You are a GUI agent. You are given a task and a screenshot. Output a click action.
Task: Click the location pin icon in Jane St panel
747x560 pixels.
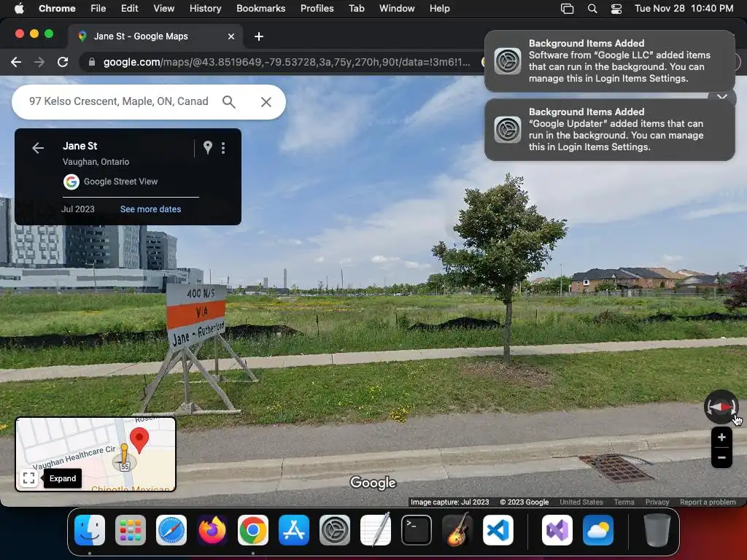[x=208, y=147]
